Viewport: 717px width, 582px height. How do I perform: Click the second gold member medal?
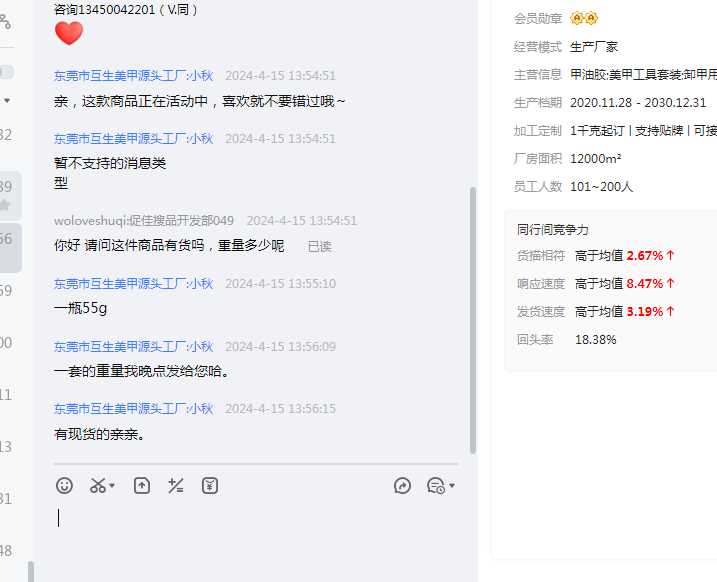pyautogui.click(x=591, y=18)
